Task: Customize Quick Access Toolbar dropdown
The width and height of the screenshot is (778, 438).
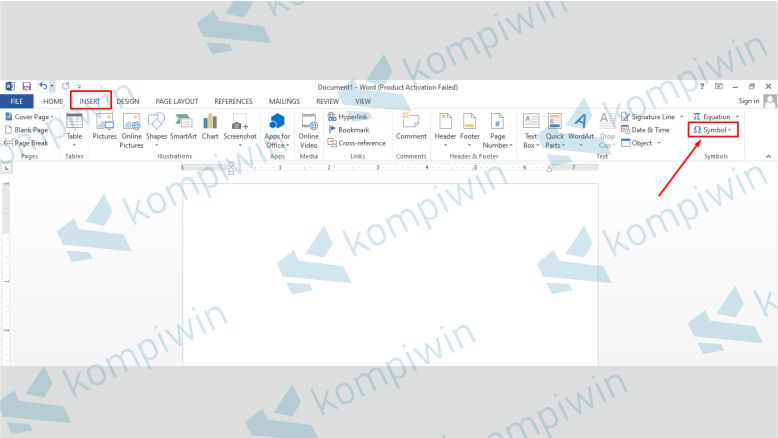Action: coord(79,87)
